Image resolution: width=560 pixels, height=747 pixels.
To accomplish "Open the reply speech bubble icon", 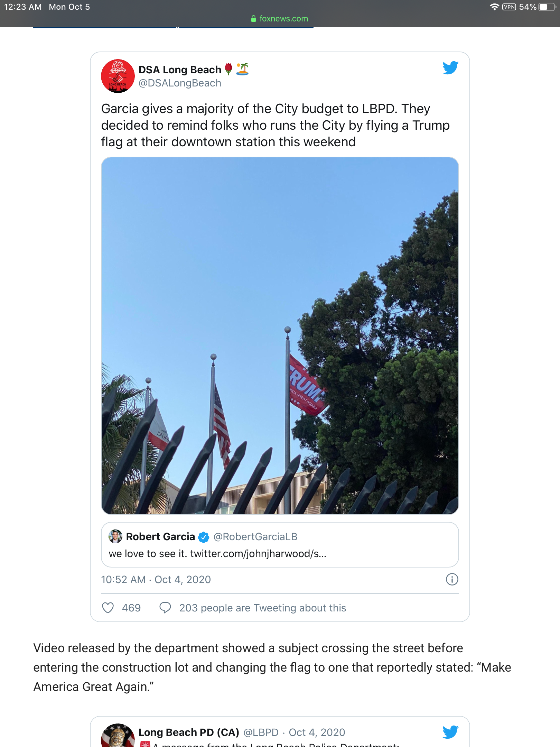I will (x=165, y=608).
